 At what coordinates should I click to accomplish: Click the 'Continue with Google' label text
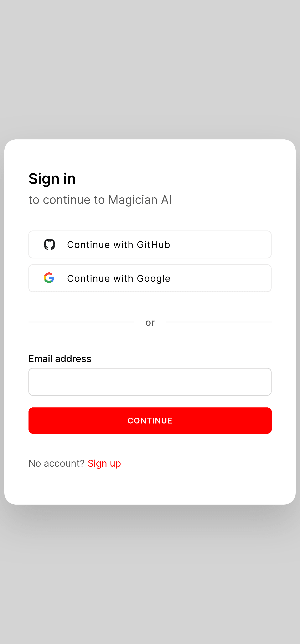tap(119, 278)
